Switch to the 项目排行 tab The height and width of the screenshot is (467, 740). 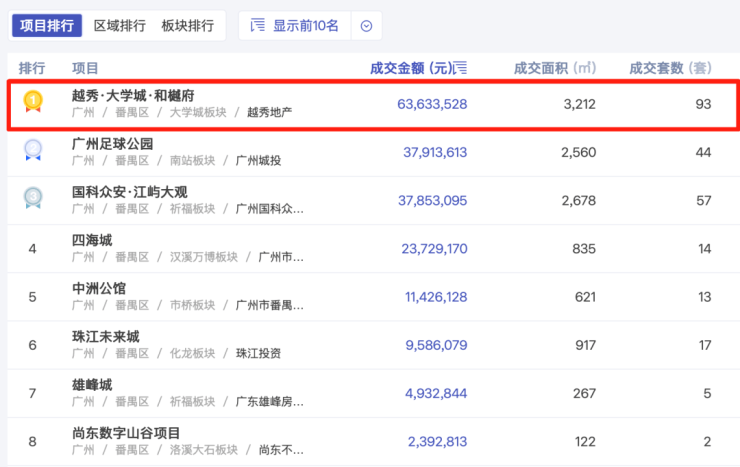tap(47, 26)
